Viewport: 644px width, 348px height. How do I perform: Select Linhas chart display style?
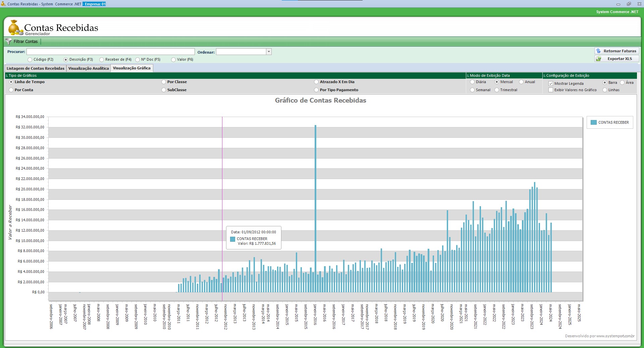[605, 90]
